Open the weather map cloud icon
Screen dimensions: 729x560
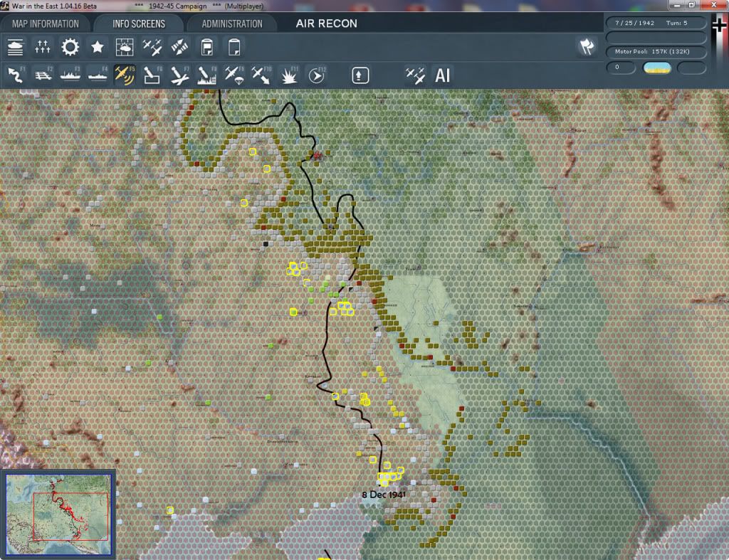[x=125, y=48]
